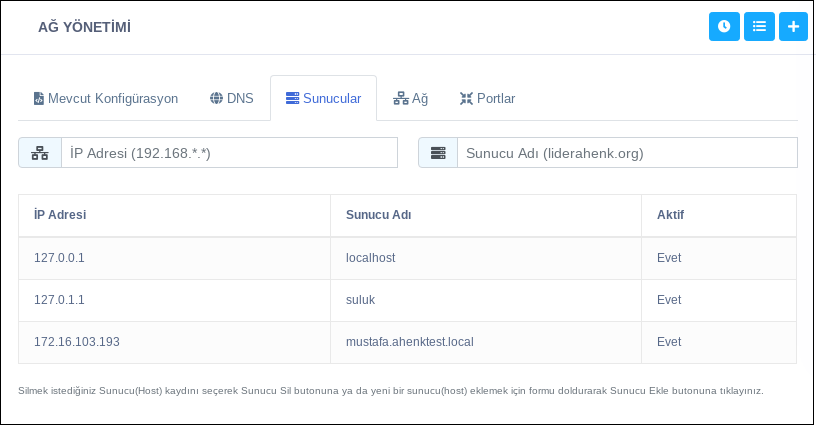
Task: Open the Mevcut Konfigürasyon tab
Action: (x=105, y=99)
